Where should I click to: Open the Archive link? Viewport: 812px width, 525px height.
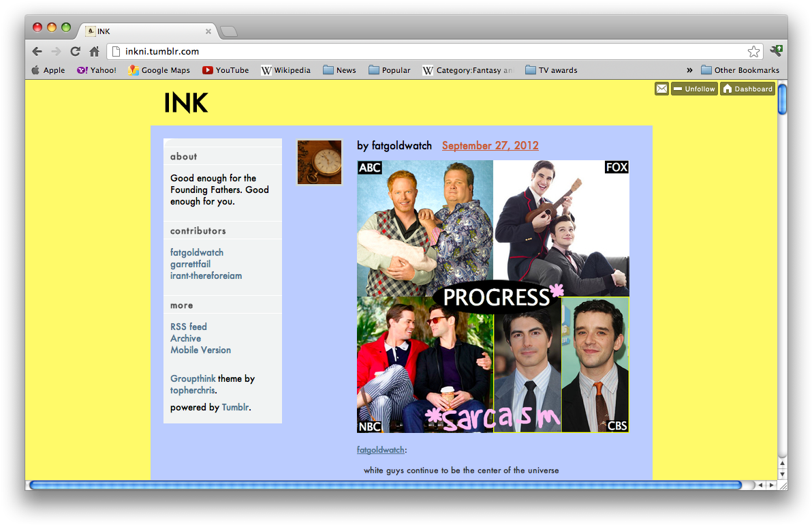tap(185, 338)
